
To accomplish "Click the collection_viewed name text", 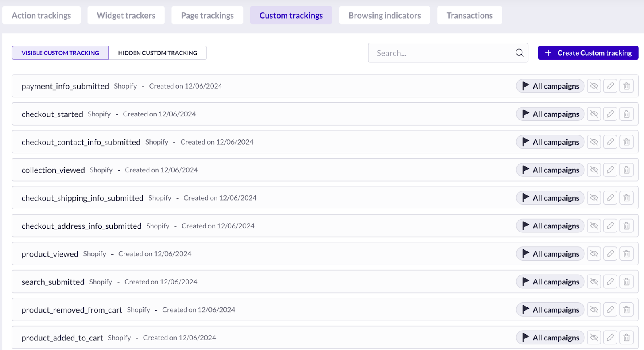I will tap(53, 170).
